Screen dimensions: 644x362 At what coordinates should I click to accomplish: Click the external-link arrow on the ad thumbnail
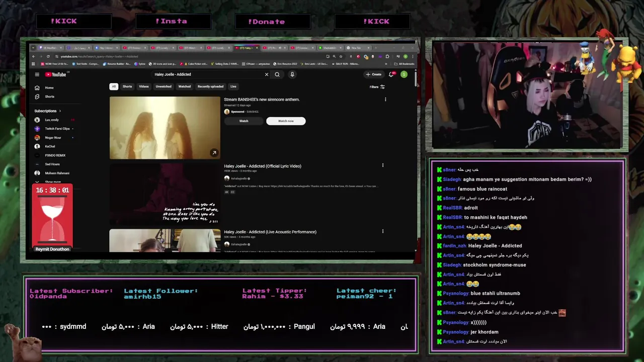point(214,153)
